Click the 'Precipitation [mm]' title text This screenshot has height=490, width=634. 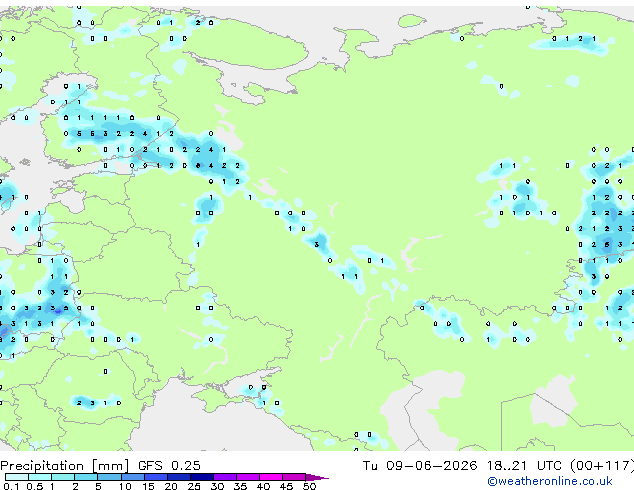tap(65, 466)
